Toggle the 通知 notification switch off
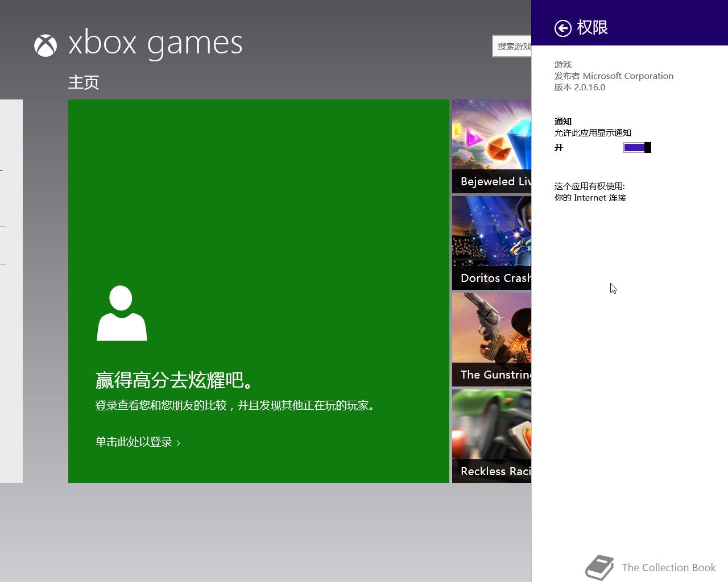The width and height of the screenshot is (728, 582). point(637,148)
